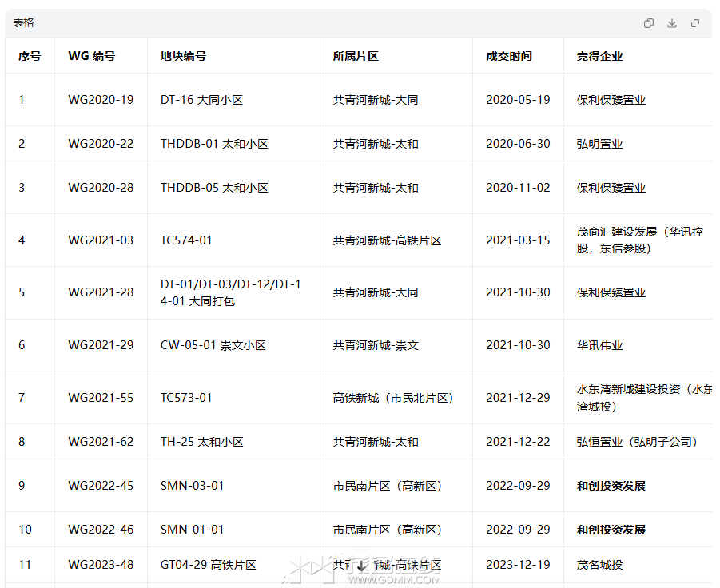Screen dimensions: 720x588
Task: Select the cell WG2021-28
Action: (101, 292)
